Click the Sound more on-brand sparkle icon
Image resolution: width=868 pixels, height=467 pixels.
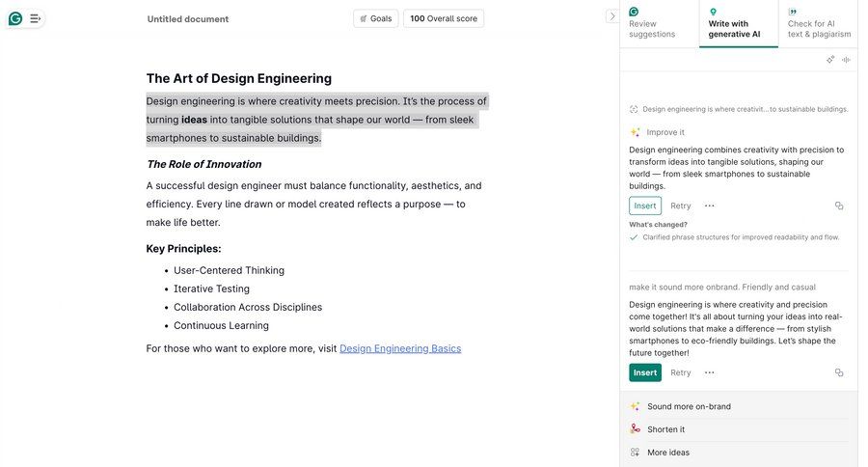coord(635,406)
